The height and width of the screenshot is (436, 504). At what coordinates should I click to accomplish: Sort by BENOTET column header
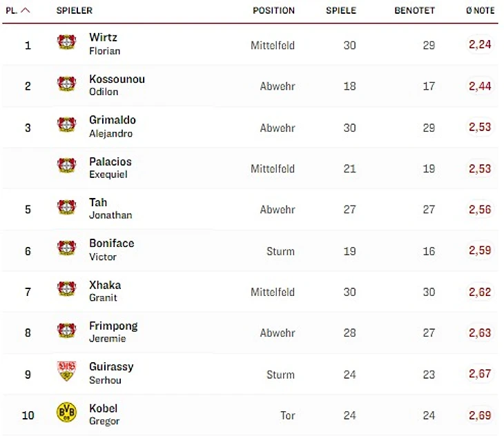click(415, 10)
